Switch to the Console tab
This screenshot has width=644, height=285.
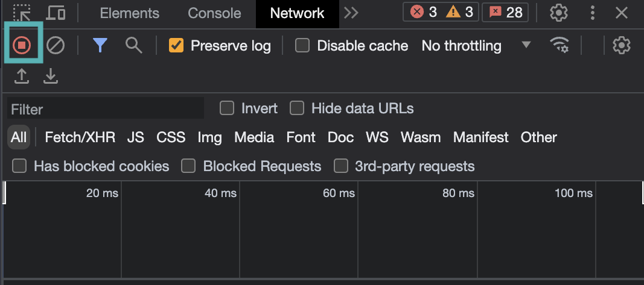tap(214, 13)
